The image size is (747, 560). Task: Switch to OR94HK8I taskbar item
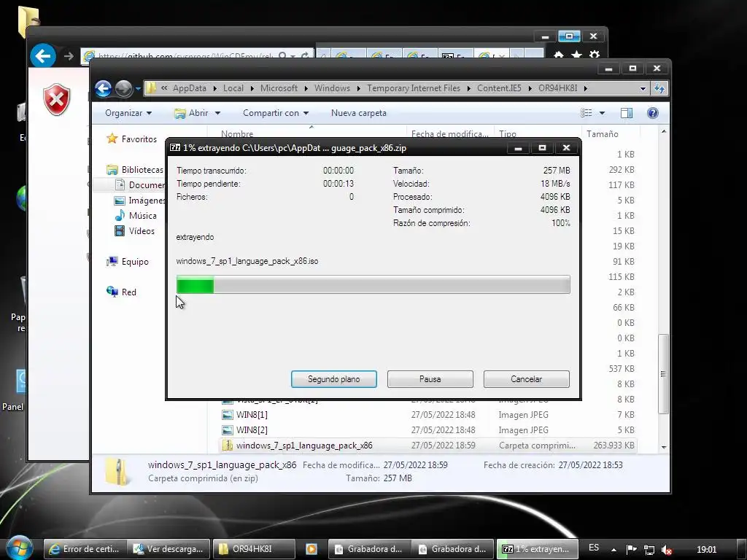point(253,549)
